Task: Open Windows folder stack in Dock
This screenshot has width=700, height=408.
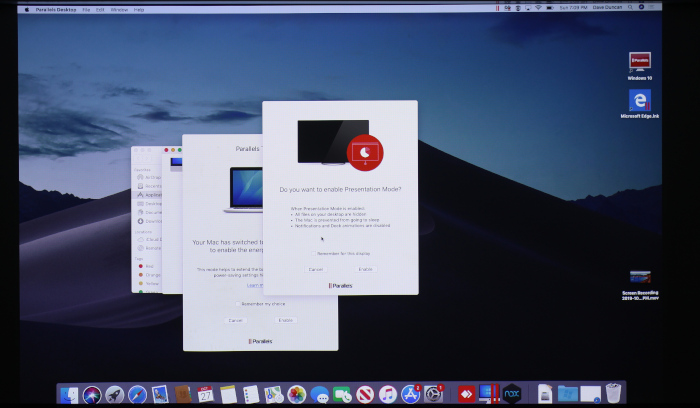Action: point(568,395)
